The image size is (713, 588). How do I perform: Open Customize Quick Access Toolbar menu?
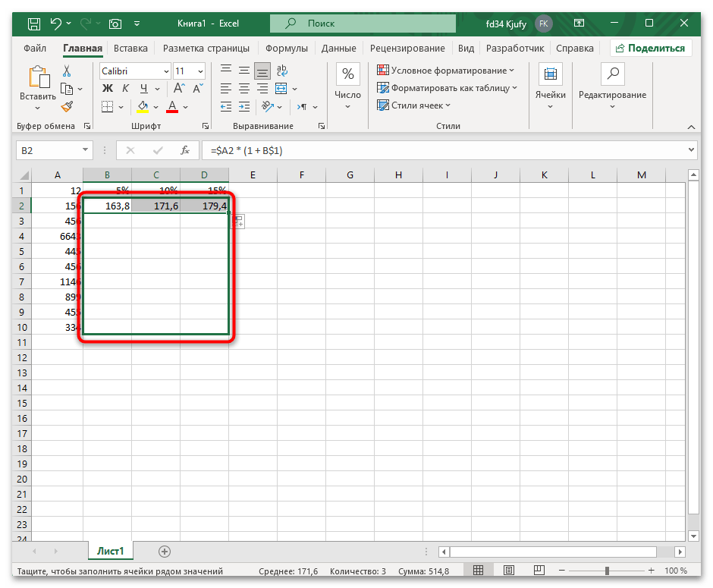[x=137, y=24]
